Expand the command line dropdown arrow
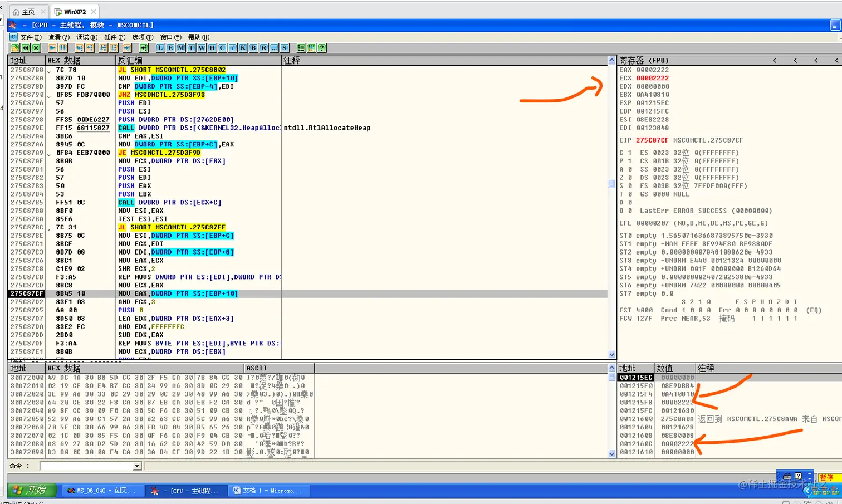Screen dimensions: 842x504 (137, 466)
